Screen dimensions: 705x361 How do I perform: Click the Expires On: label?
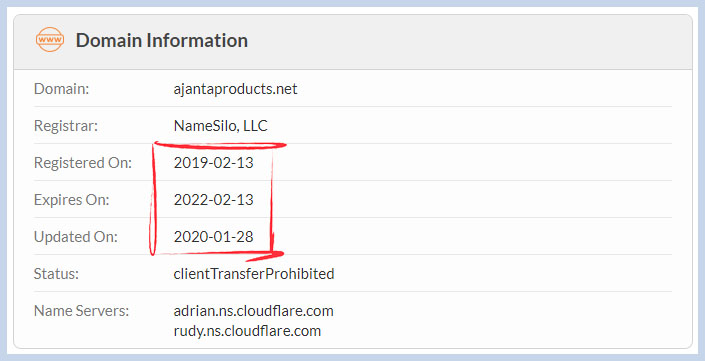tap(71, 200)
